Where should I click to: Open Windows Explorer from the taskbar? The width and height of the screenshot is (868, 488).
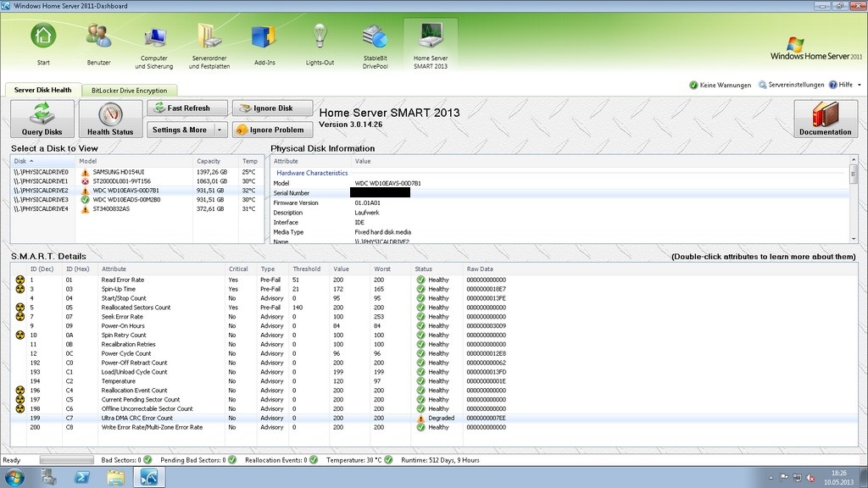pyautogui.click(x=115, y=477)
